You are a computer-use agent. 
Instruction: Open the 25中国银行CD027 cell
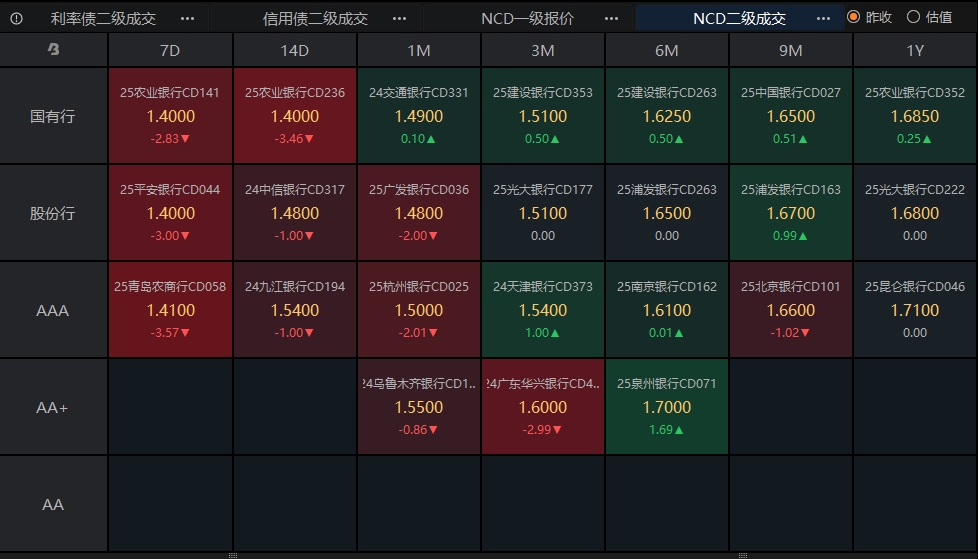(791, 116)
